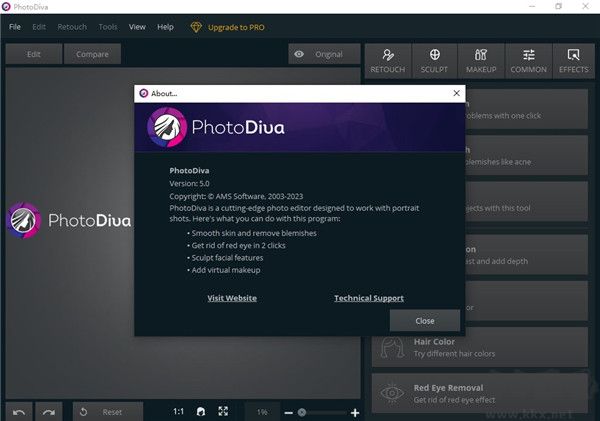The height and width of the screenshot is (421, 600).
Task: Click the zoom out minus button
Action: point(289,413)
